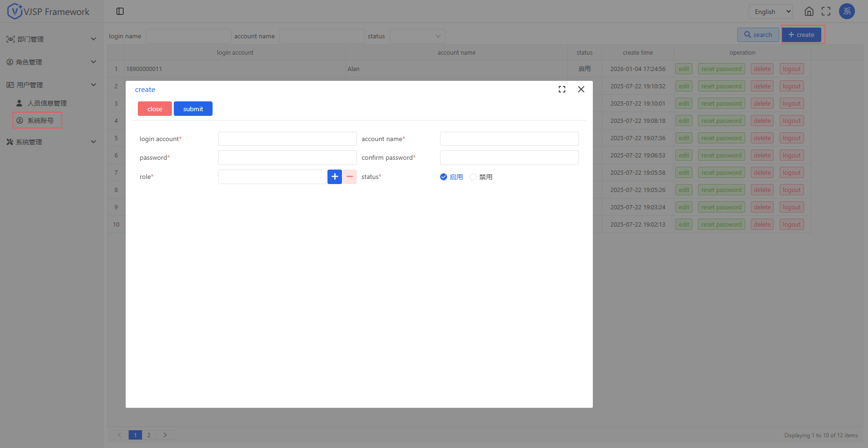The image size is (868, 448).
Task: Click the red minus role button
Action: (350, 177)
